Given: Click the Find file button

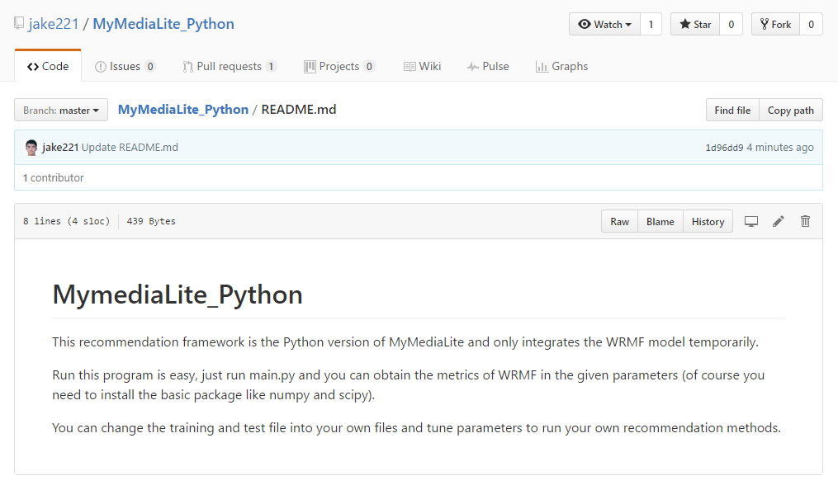Looking at the screenshot, I should click(732, 110).
